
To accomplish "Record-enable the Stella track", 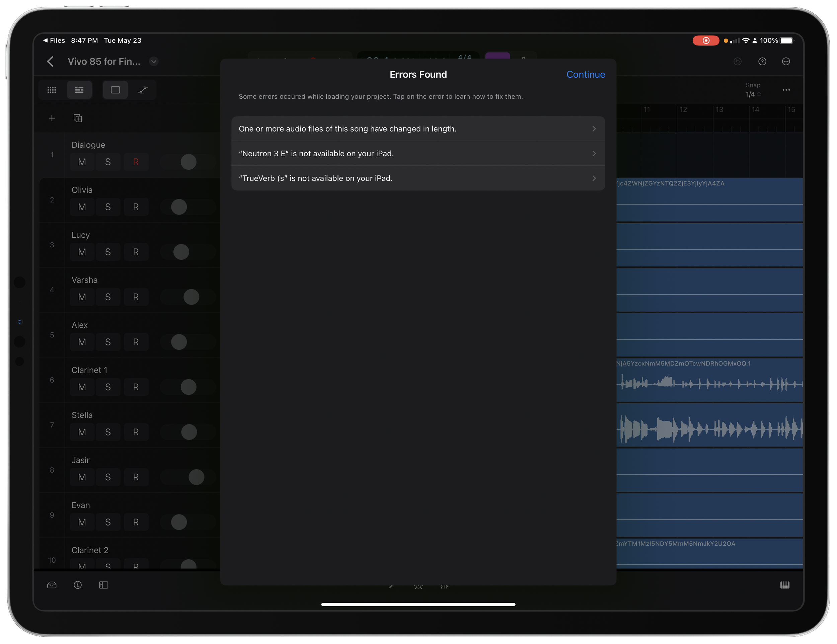I will click(x=136, y=432).
